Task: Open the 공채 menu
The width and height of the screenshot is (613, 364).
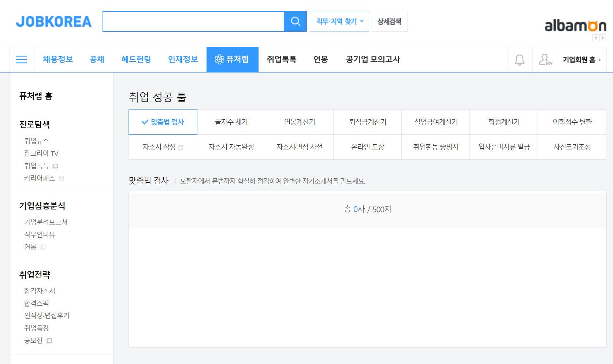Action: coord(97,59)
